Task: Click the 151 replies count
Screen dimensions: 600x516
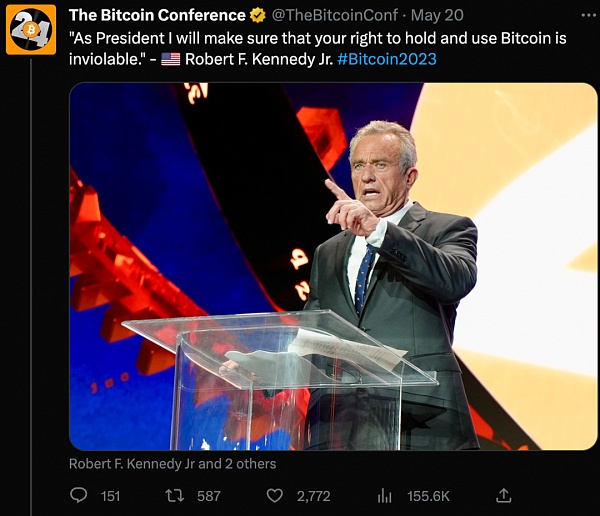Action: (x=110, y=496)
